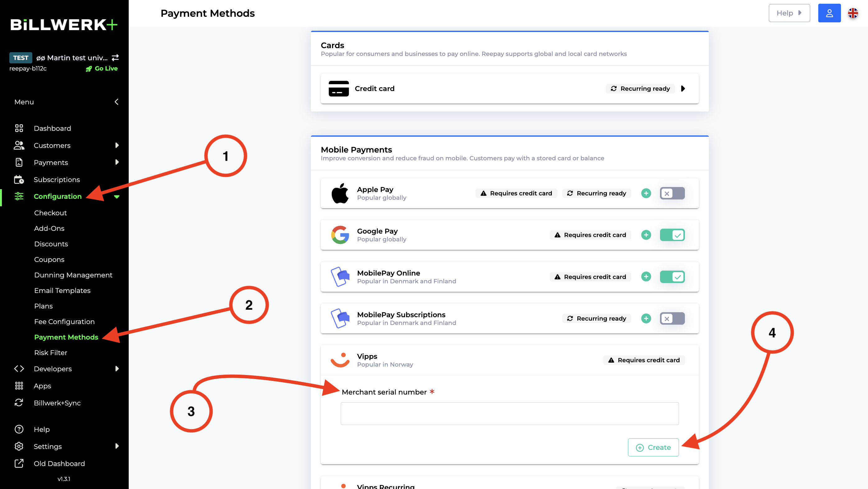
Task: Click the MobilePay Online logo
Action: 340,276
